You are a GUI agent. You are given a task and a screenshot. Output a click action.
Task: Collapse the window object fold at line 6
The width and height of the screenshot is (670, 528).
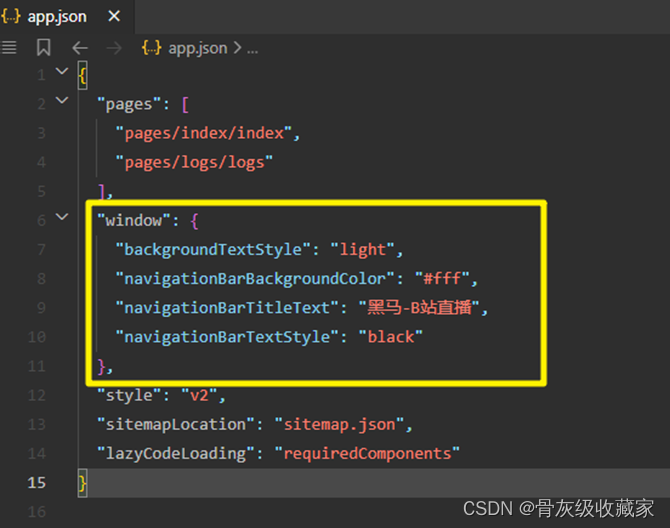point(62,217)
